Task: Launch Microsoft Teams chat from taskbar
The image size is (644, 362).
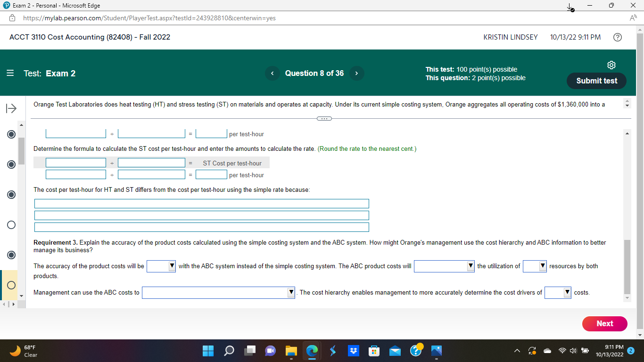Action: coord(270,351)
